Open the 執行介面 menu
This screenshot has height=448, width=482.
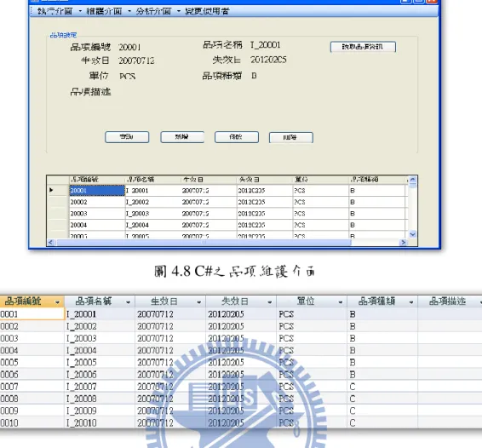pyautogui.click(x=55, y=11)
